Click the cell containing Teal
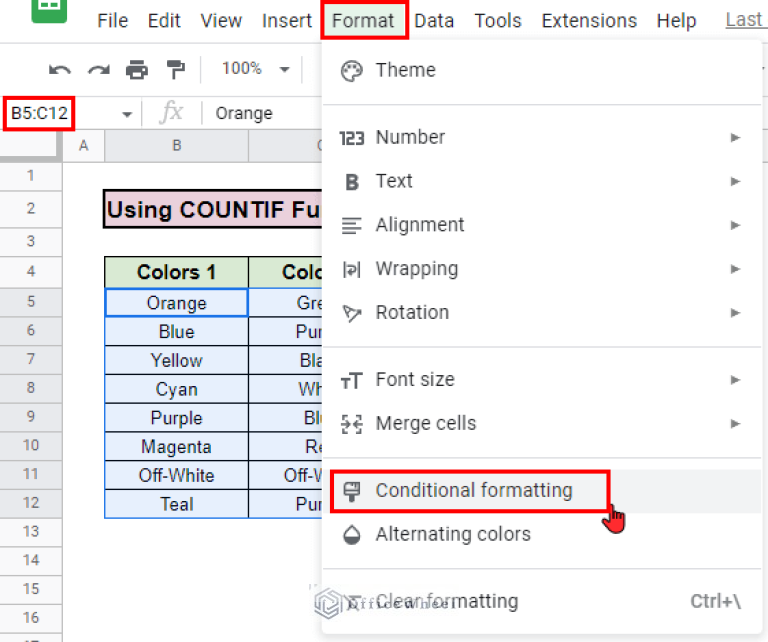 pos(176,504)
